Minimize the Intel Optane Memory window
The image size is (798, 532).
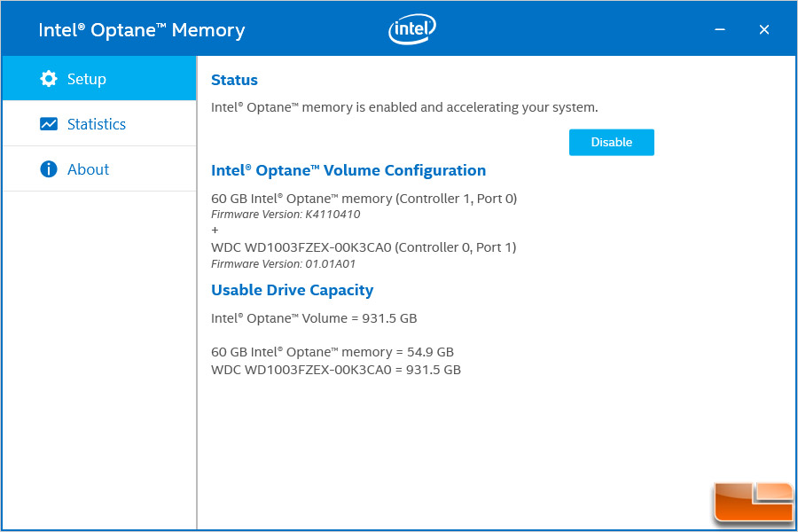720,29
